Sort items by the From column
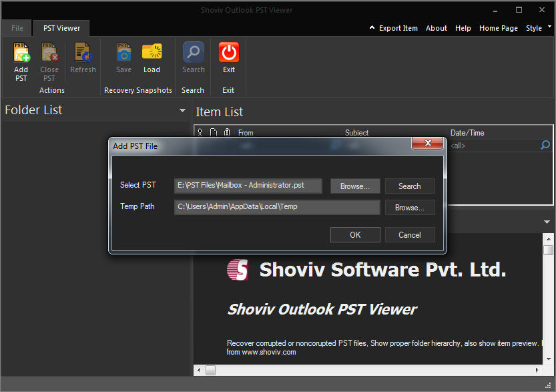Screen dimensions: 556x392 pyautogui.click(x=246, y=133)
